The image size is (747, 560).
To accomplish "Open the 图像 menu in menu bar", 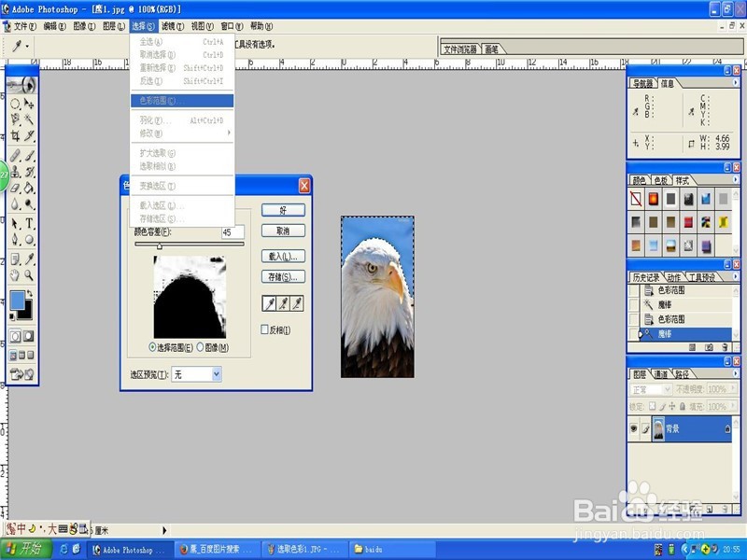I will point(84,26).
